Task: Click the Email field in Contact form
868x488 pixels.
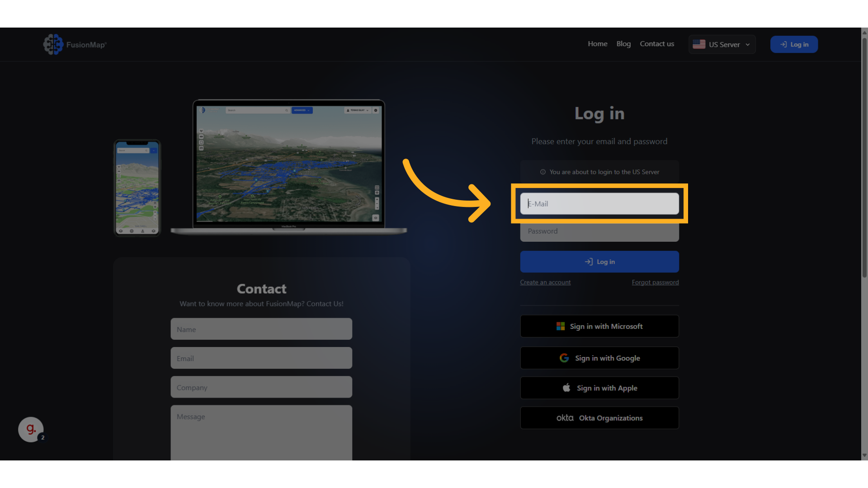Action: 261,358
